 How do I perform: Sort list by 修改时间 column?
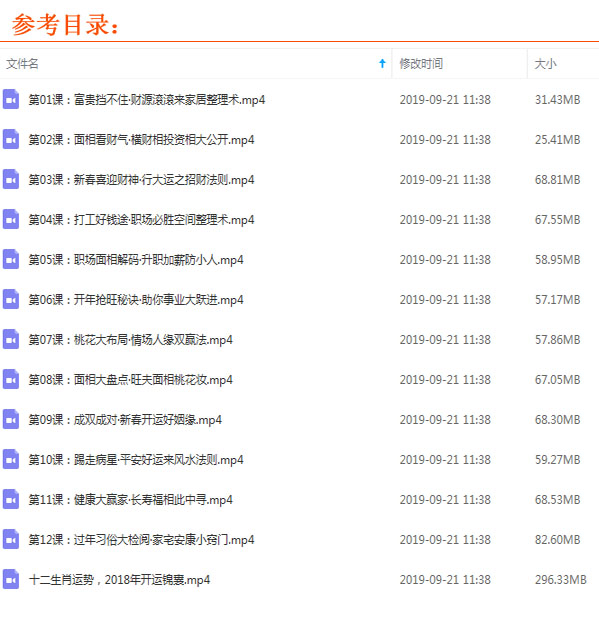click(421, 63)
